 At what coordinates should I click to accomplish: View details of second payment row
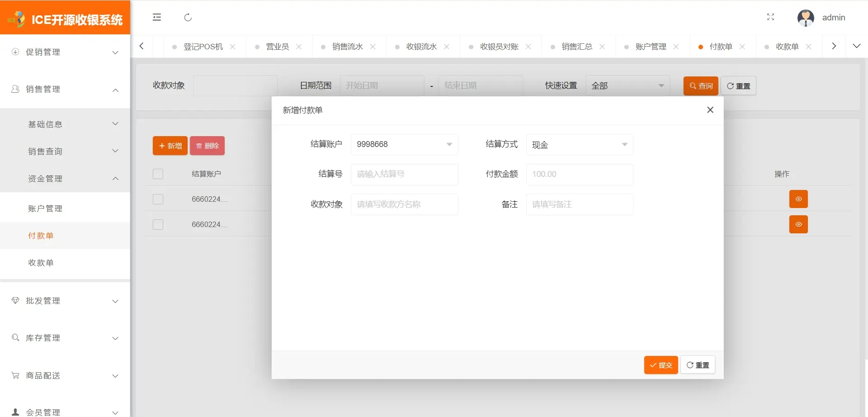point(798,224)
